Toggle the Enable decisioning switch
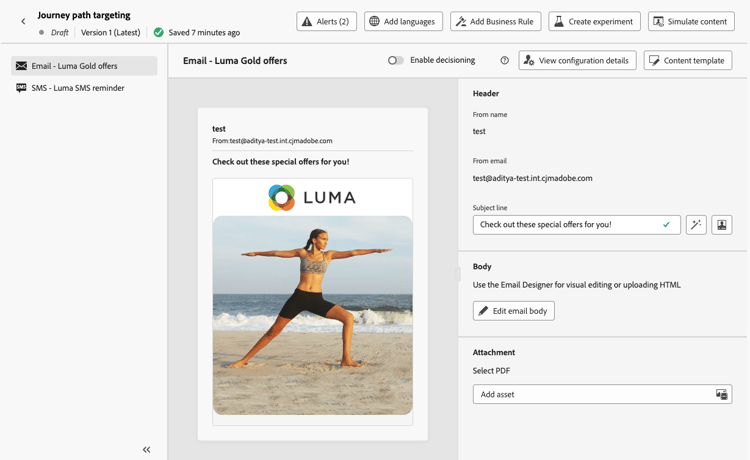The height and width of the screenshot is (460, 750). click(x=396, y=60)
